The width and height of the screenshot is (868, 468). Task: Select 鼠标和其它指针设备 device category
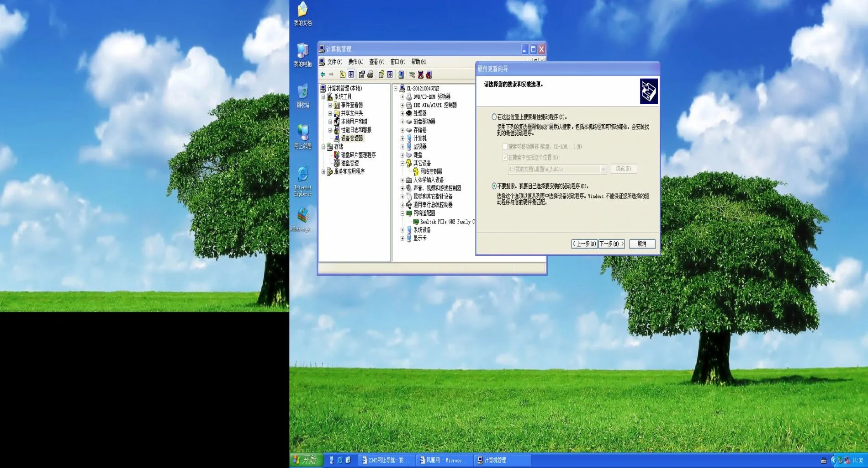coord(433,197)
